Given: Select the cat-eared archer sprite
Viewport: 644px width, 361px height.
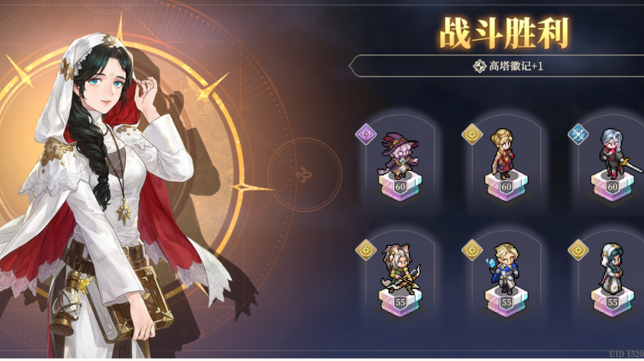Looking at the screenshot, I should pyautogui.click(x=402, y=269).
